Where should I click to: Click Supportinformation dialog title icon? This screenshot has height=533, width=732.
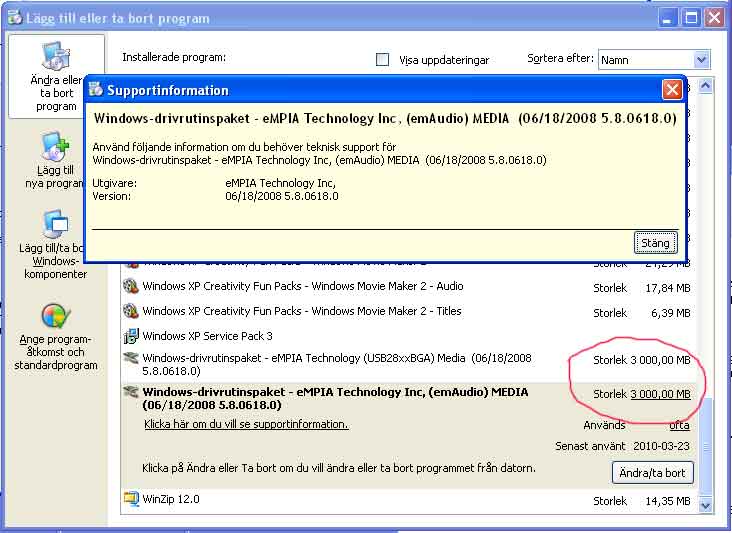click(x=96, y=89)
